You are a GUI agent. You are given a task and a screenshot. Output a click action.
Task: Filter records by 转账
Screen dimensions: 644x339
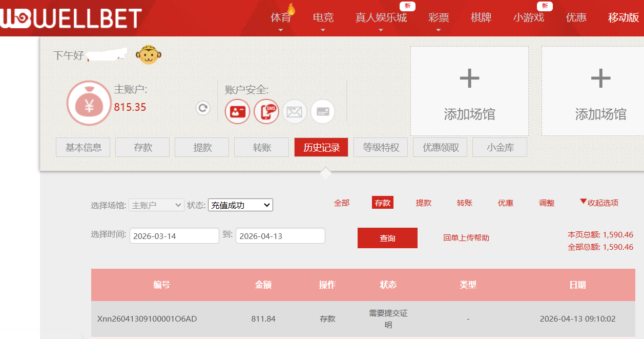[465, 203]
